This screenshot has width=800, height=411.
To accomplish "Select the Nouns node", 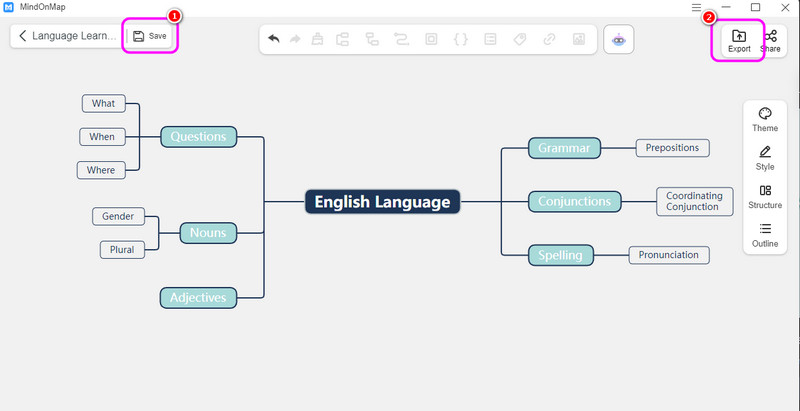I will click(x=208, y=233).
